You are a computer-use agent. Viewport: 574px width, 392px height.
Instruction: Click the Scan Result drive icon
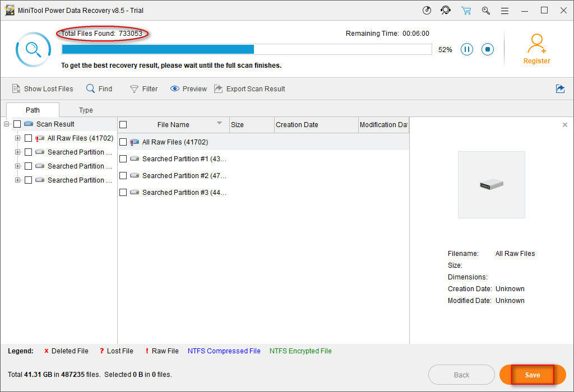click(29, 124)
